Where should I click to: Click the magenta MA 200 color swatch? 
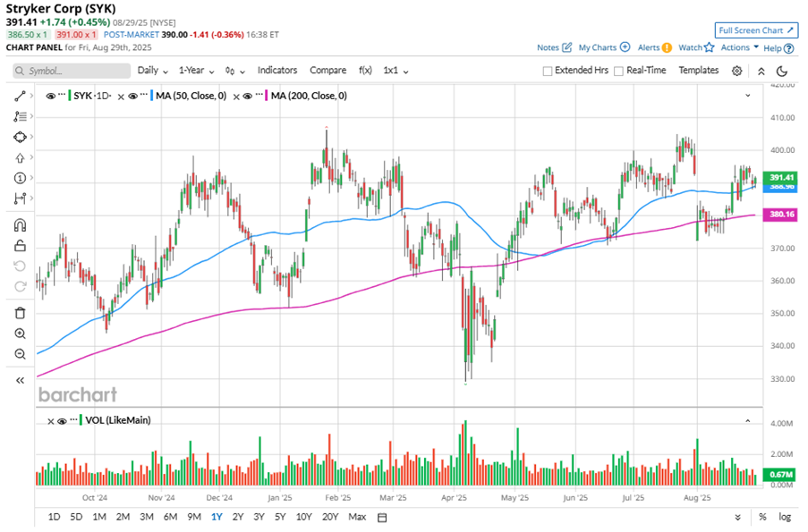point(266,96)
